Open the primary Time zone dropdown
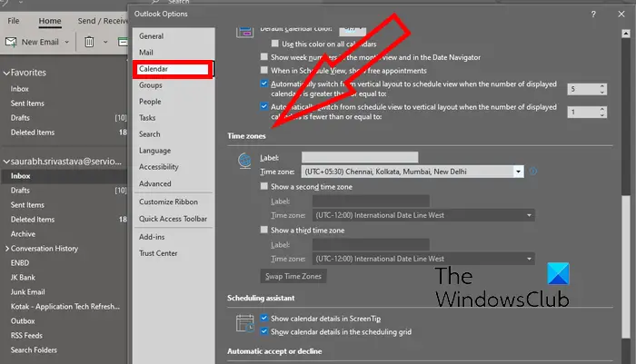 (x=518, y=172)
